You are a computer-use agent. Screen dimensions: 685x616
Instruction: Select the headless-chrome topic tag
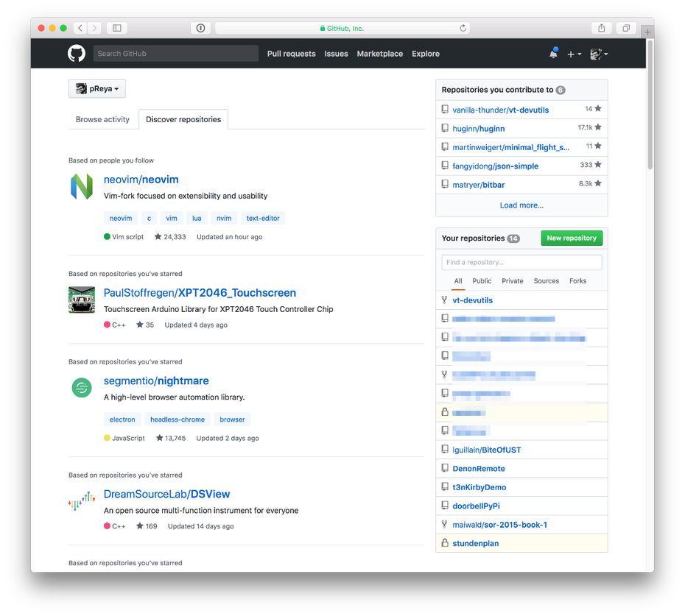[178, 419]
